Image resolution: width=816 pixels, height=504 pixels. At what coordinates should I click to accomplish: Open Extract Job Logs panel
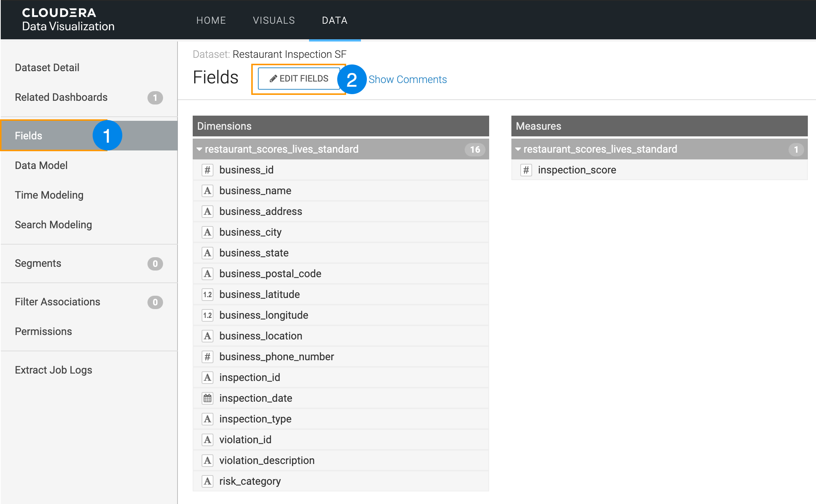pos(53,370)
